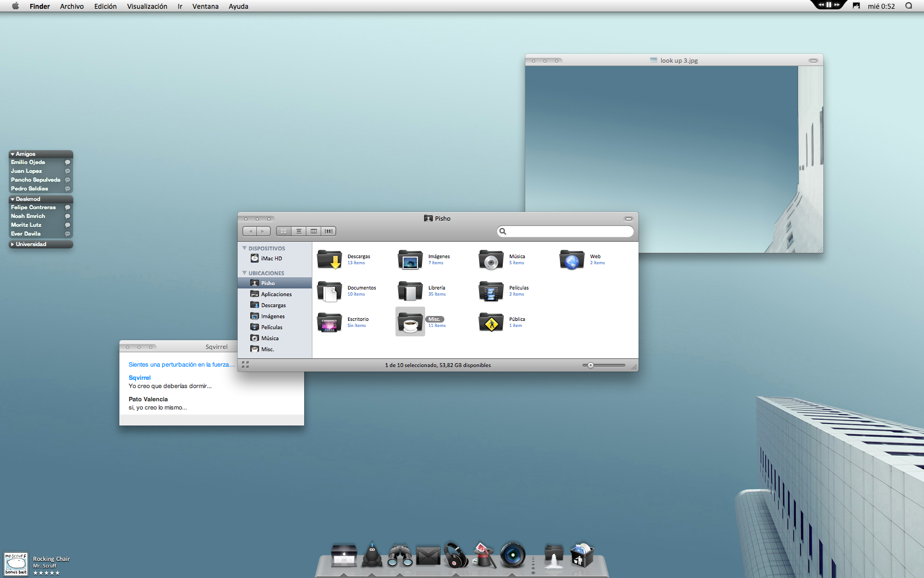Open chat with Emilio Ojeda
Image resolution: width=924 pixels, height=578 pixels.
41,162
